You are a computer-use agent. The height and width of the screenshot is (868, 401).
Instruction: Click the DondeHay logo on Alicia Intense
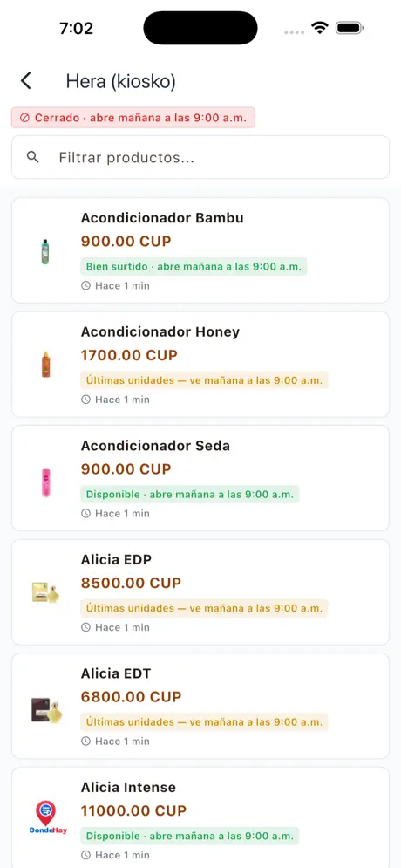point(48,817)
